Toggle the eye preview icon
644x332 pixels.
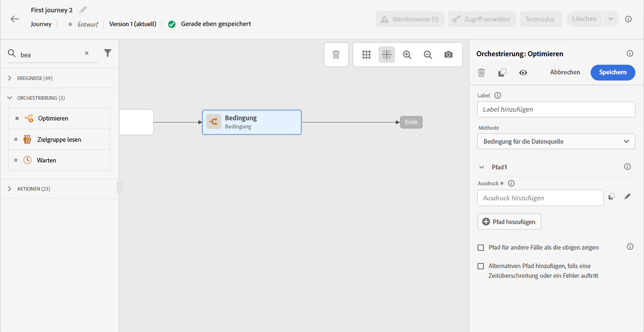523,72
